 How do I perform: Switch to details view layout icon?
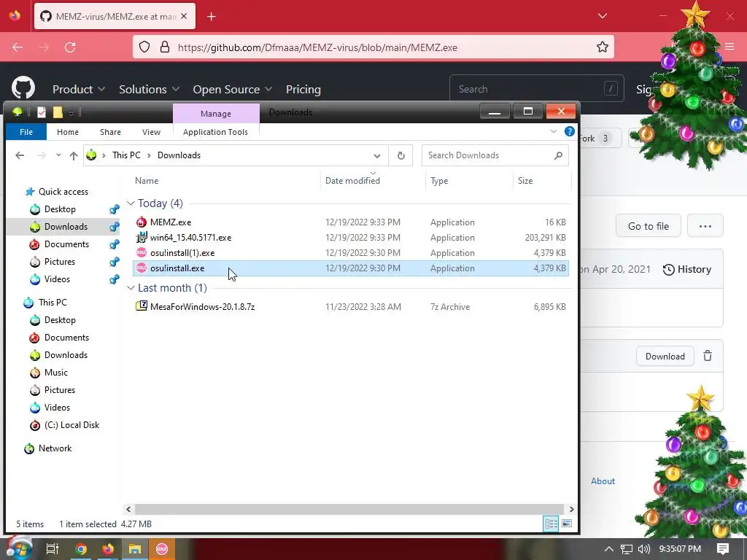click(551, 524)
